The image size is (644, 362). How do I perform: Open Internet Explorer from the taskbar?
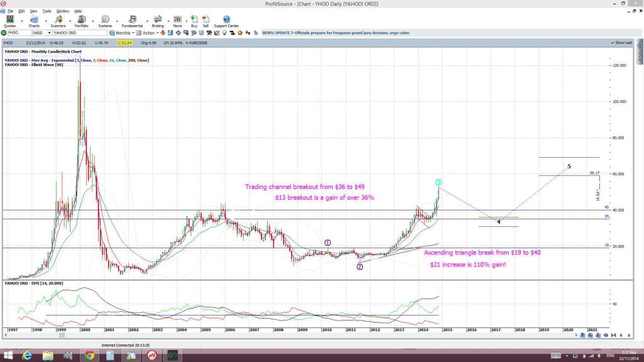(27, 356)
